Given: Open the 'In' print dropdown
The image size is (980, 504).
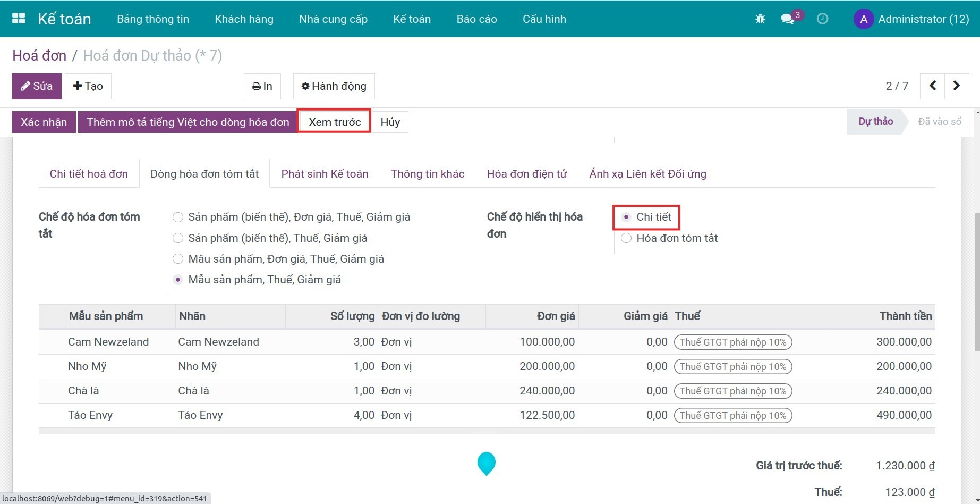Looking at the screenshot, I should pos(262,86).
